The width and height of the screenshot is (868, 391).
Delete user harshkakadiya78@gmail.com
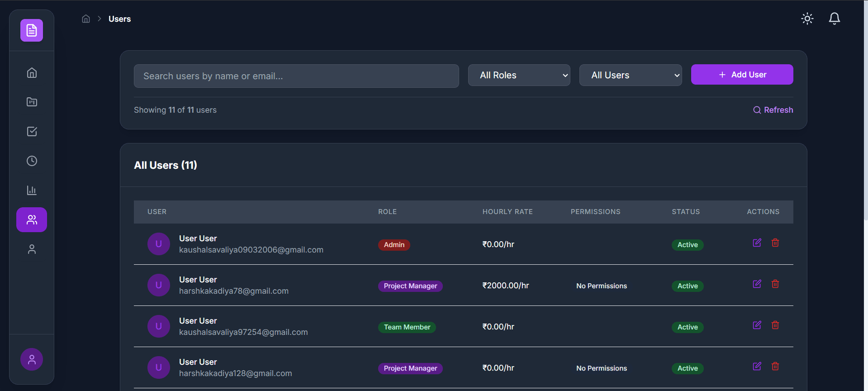(x=775, y=284)
